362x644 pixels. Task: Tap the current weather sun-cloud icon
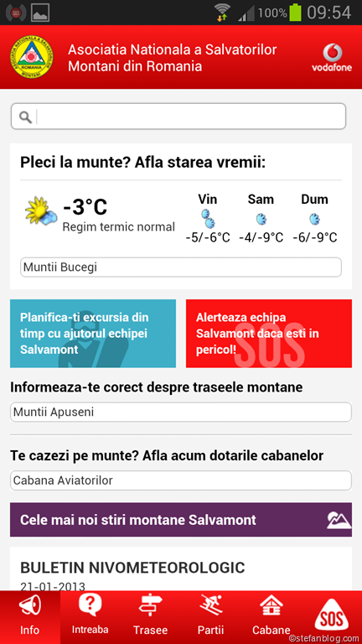pyautogui.click(x=41, y=210)
